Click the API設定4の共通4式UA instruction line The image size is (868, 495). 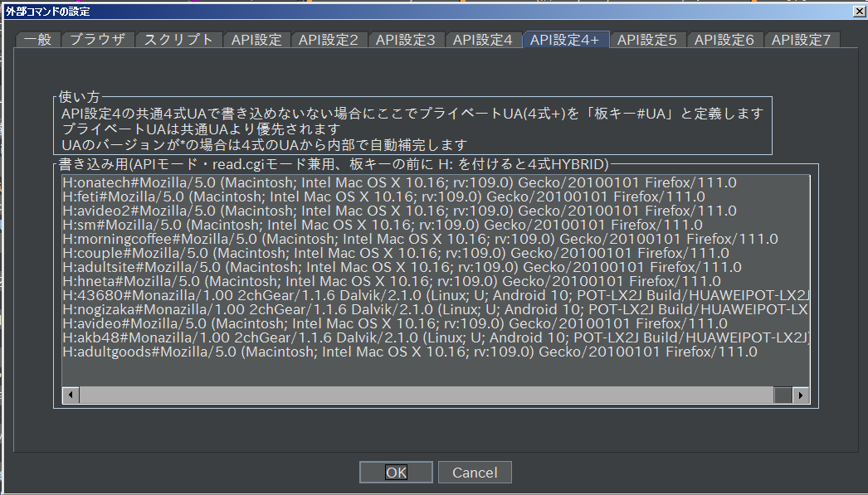pyautogui.click(x=412, y=114)
